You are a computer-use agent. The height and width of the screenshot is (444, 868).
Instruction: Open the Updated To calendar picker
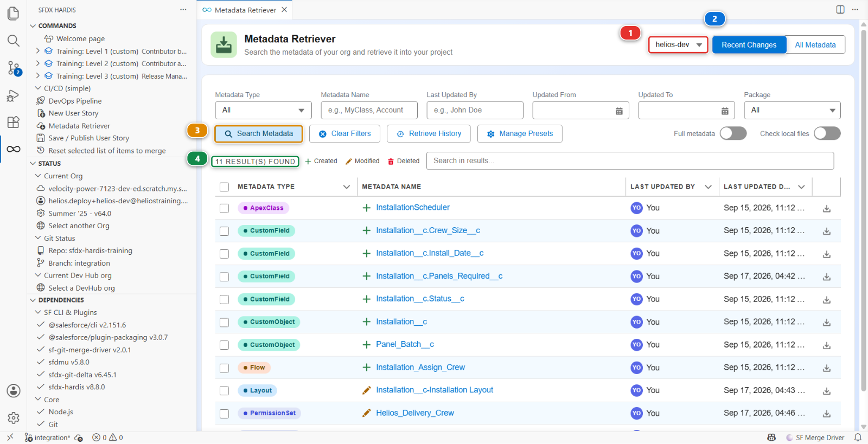pos(725,111)
